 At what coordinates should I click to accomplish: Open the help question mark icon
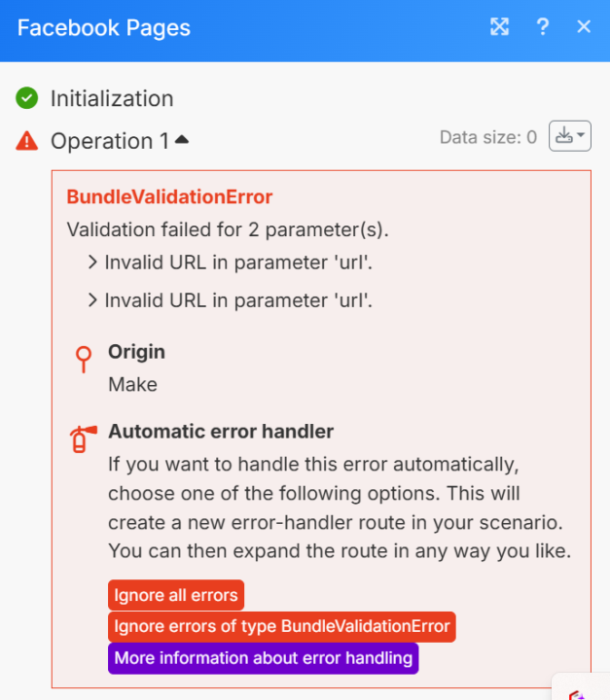[542, 27]
